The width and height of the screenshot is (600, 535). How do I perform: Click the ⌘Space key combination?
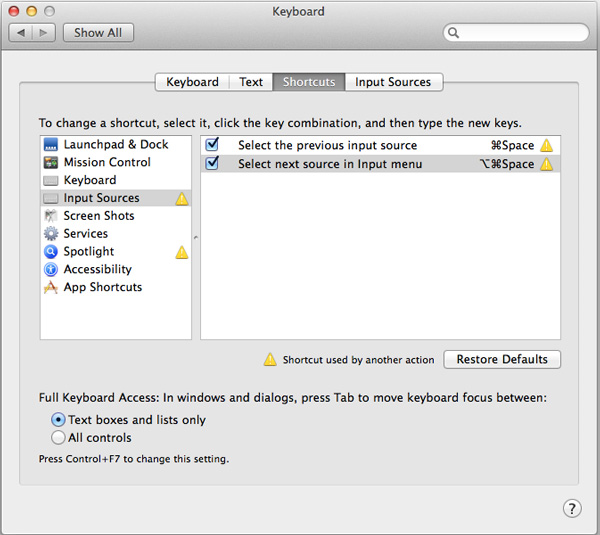click(512, 146)
